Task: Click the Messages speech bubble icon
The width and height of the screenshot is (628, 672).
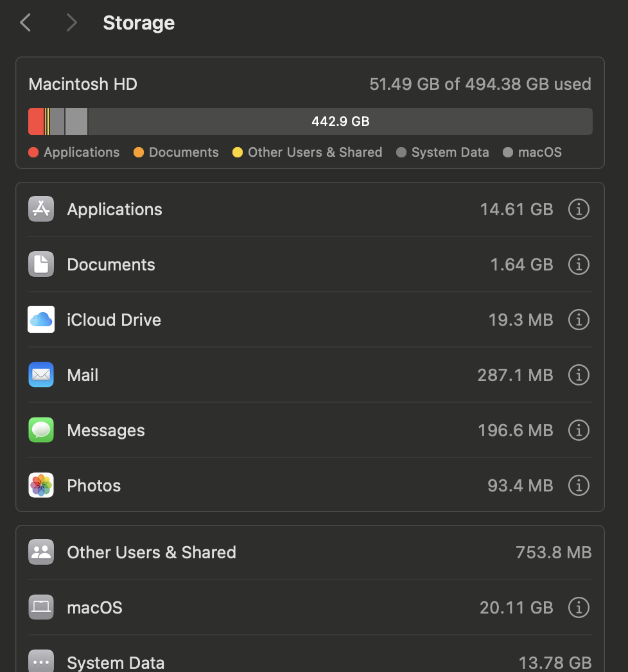Action: coord(41,430)
